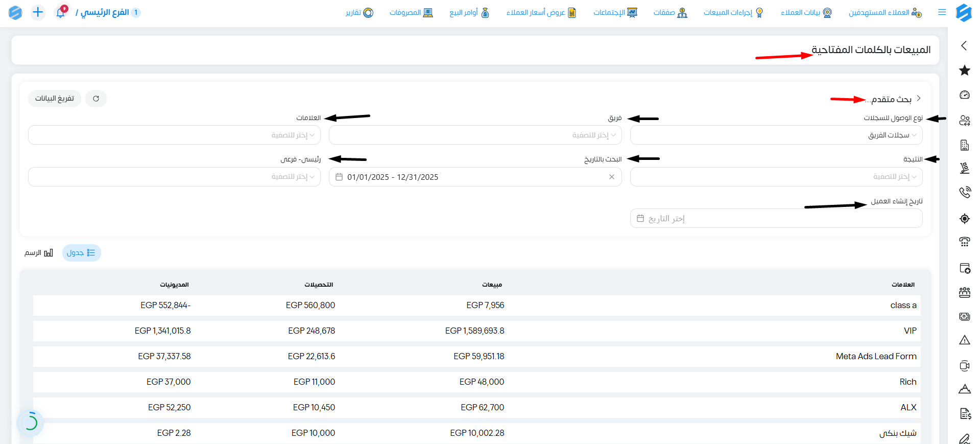
Task: Open favorites star icon in sidebar
Action: (964, 71)
